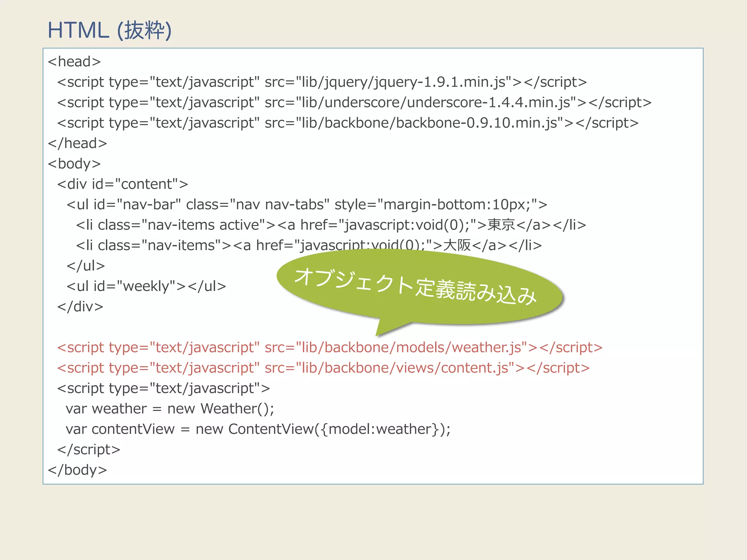Click the closing </head> tag line
This screenshot has height=560, width=747.
(x=77, y=143)
